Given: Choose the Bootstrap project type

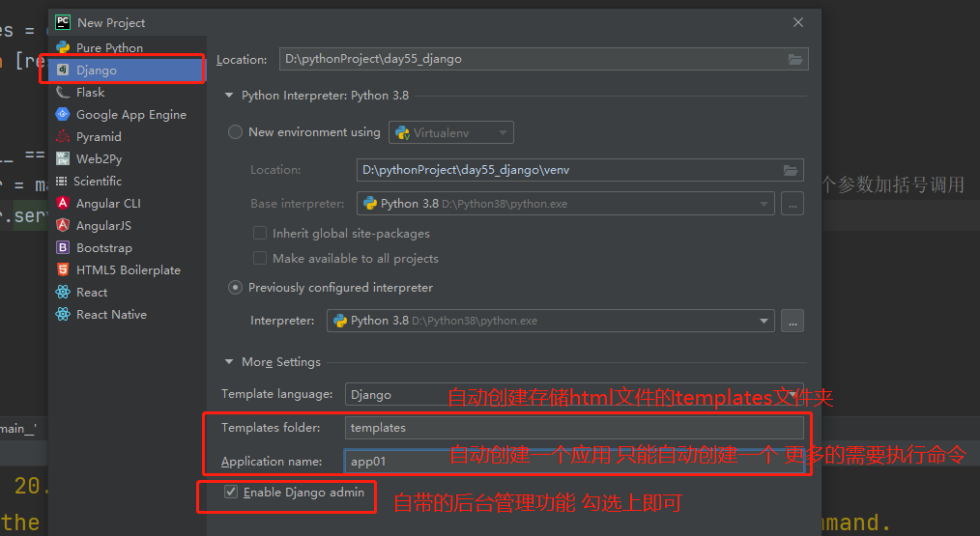Looking at the screenshot, I should [128, 248].
